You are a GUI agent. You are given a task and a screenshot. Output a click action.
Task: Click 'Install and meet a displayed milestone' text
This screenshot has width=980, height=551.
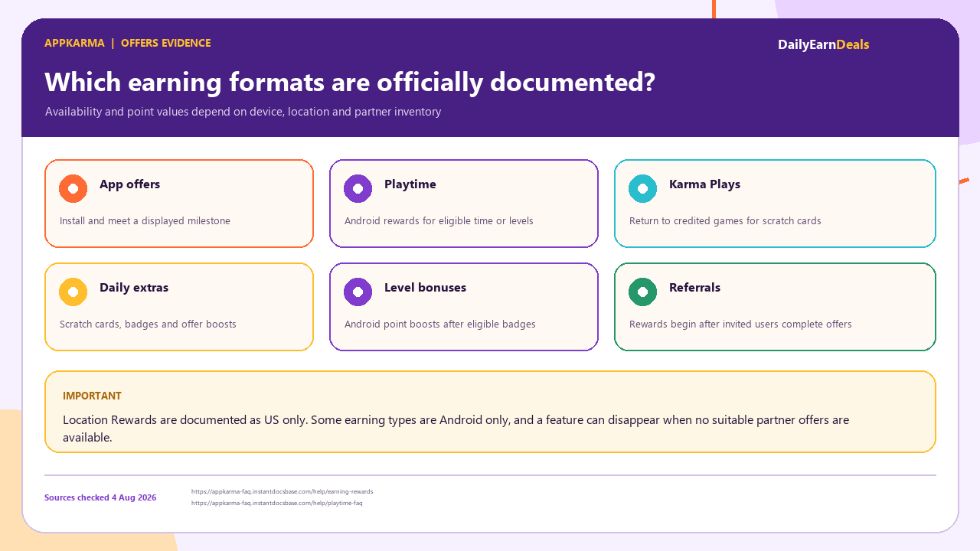coord(145,221)
